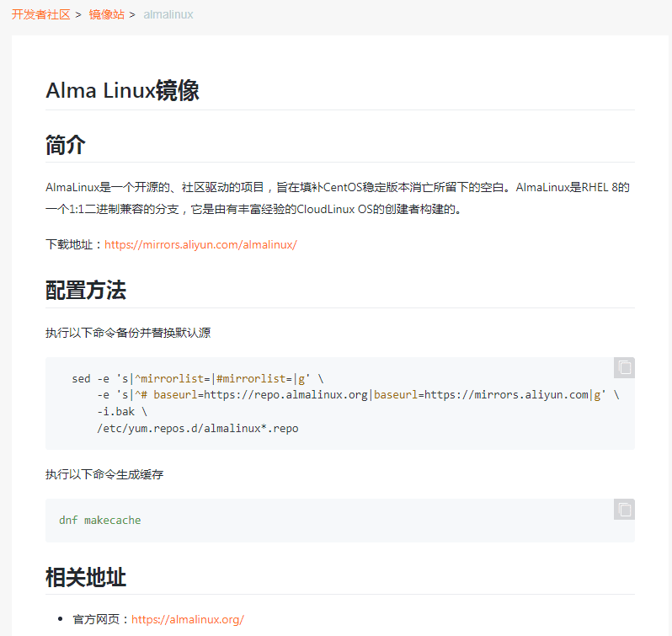The height and width of the screenshot is (636, 672).
Task: Click the baseurl replacement line in code
Action: point(358,395)
